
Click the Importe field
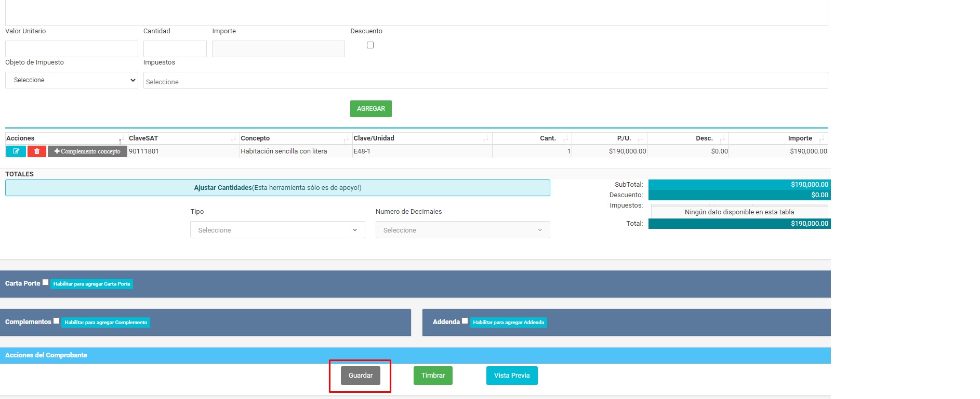(279, 49)
